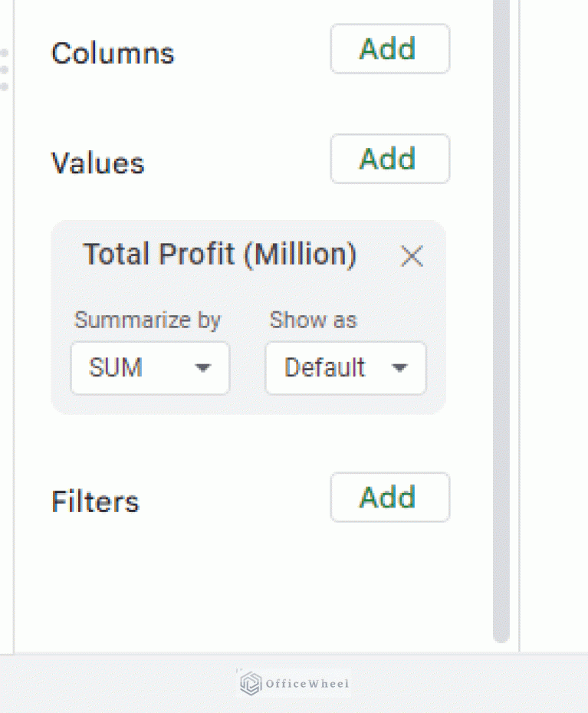Select the Values section label
The height and width of the screenshot is (713, 588).
(x=97, y=163)
